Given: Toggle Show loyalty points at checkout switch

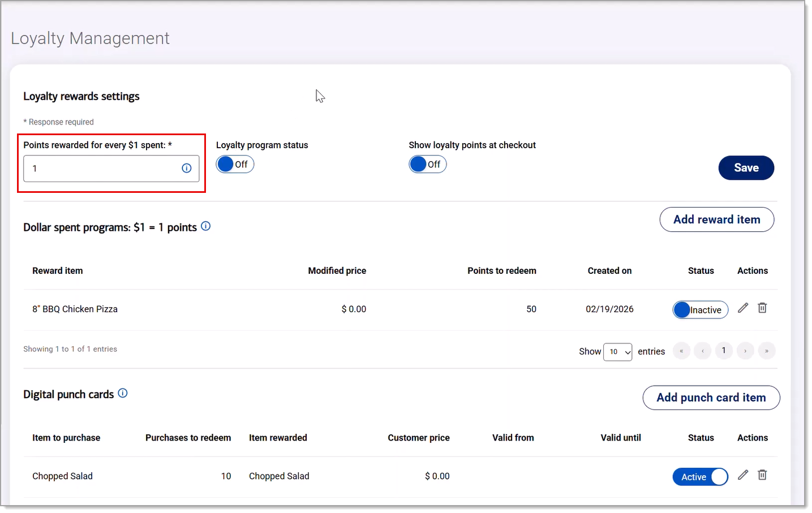Looking at the screenshot, I should click(x=428, y=164).
